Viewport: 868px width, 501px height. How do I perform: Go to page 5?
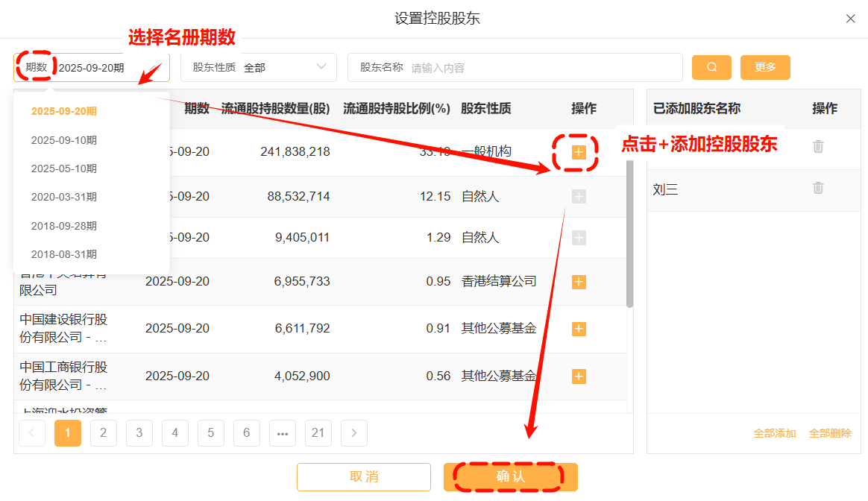pyautogui.click(x=211, y=433)
